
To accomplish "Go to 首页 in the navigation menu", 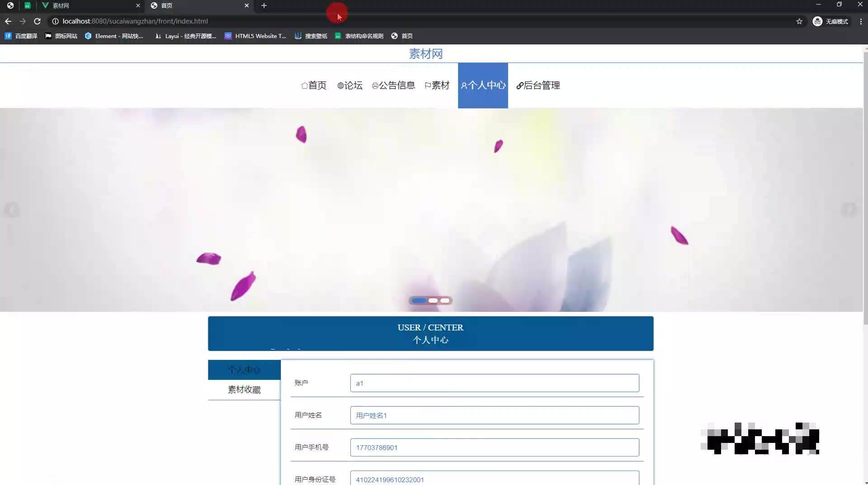I will click(x=314, y=85).
